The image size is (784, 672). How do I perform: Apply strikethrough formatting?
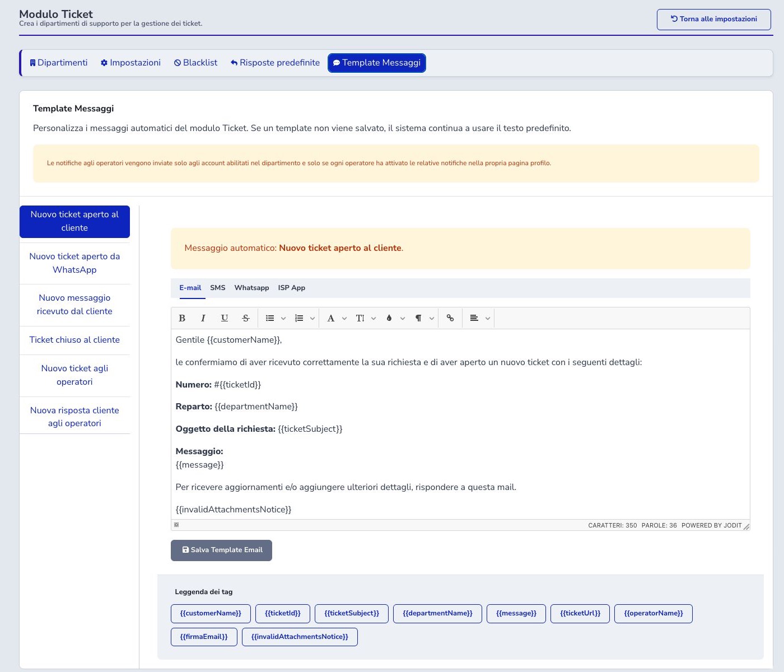pos(246,318)
